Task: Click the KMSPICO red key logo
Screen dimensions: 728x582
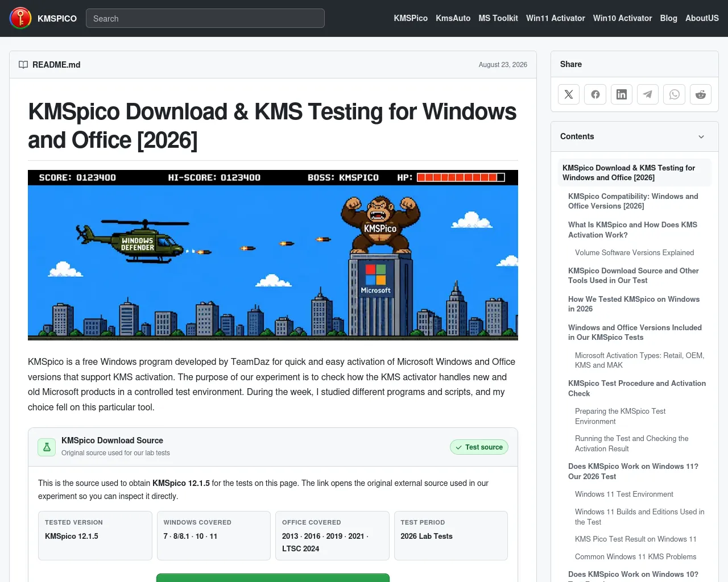Action: [20, 18]
